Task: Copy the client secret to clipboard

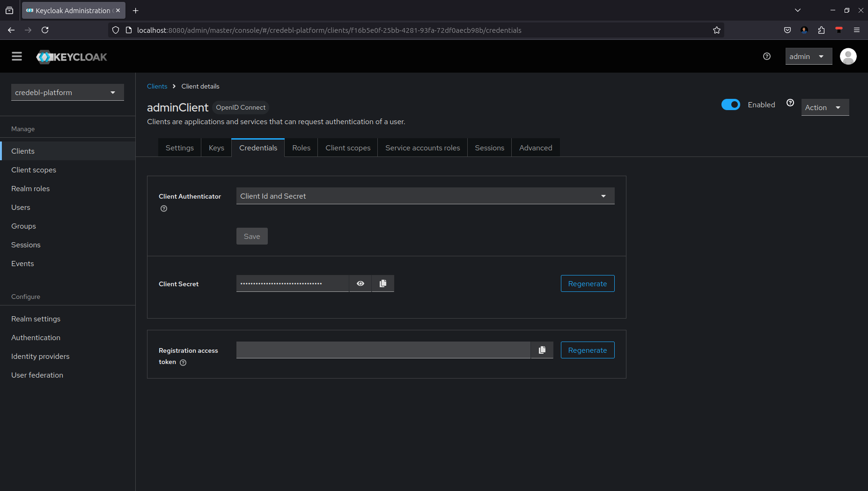Action: 383,283
